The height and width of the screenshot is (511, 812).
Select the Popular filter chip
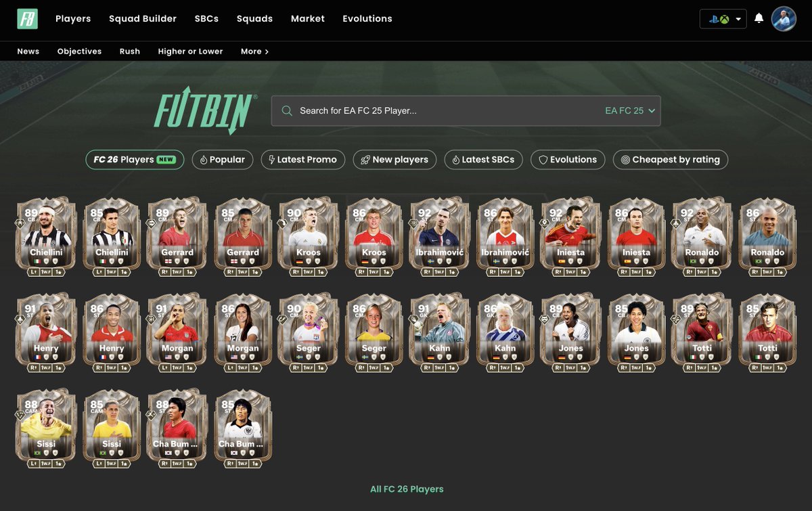coord(223,160)
